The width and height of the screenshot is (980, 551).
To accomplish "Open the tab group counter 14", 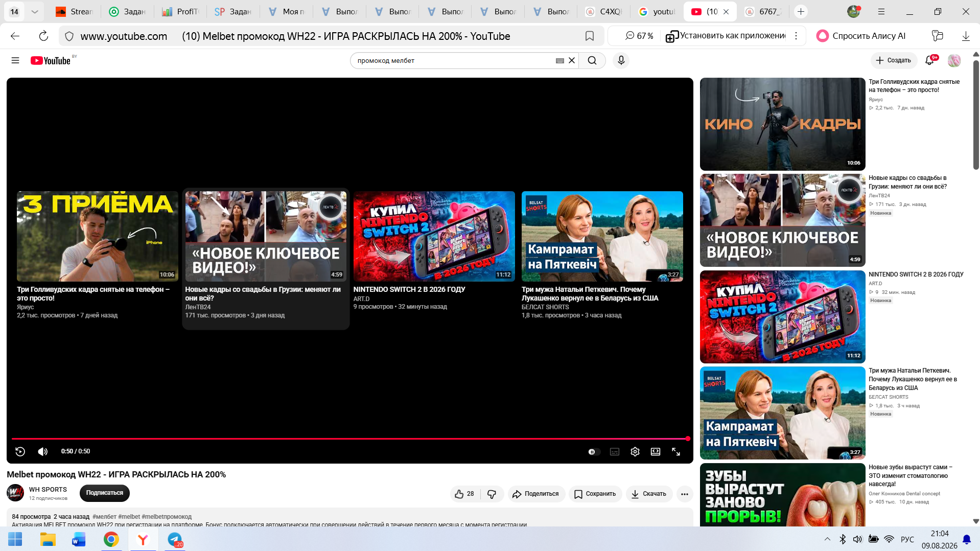I will pyautogui.click(x=14, y=11).
